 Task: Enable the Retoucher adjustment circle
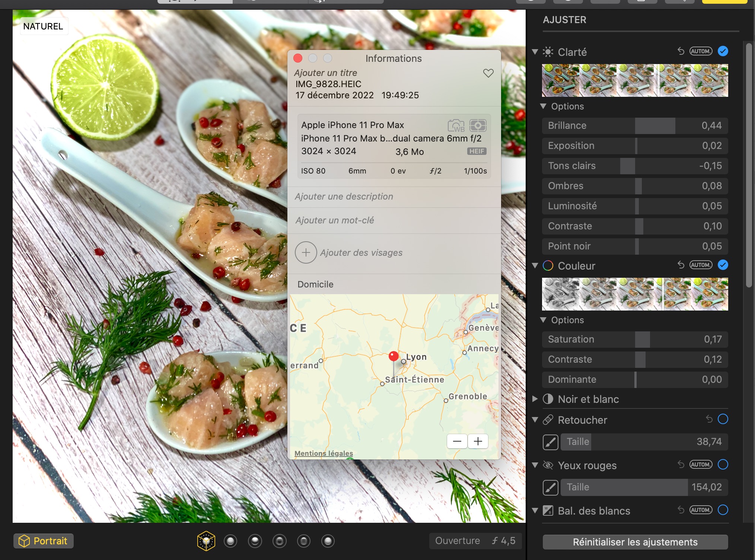pos(723,419)
